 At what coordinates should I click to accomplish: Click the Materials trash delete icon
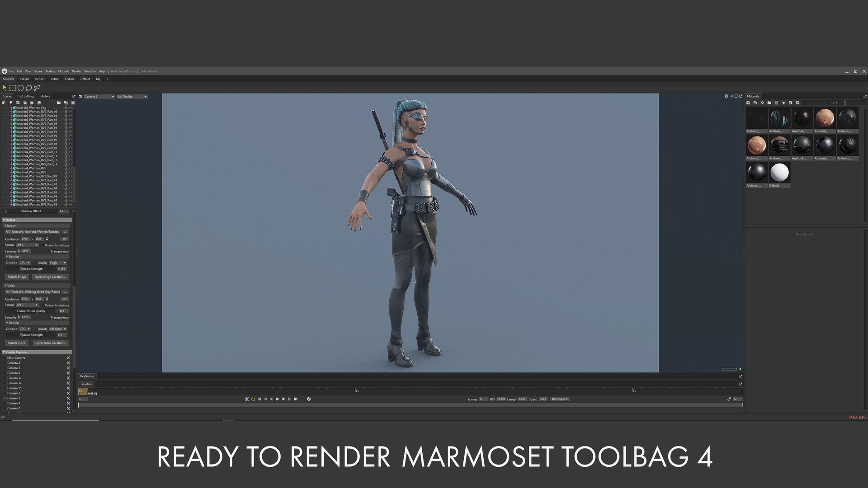coord(776,103)
